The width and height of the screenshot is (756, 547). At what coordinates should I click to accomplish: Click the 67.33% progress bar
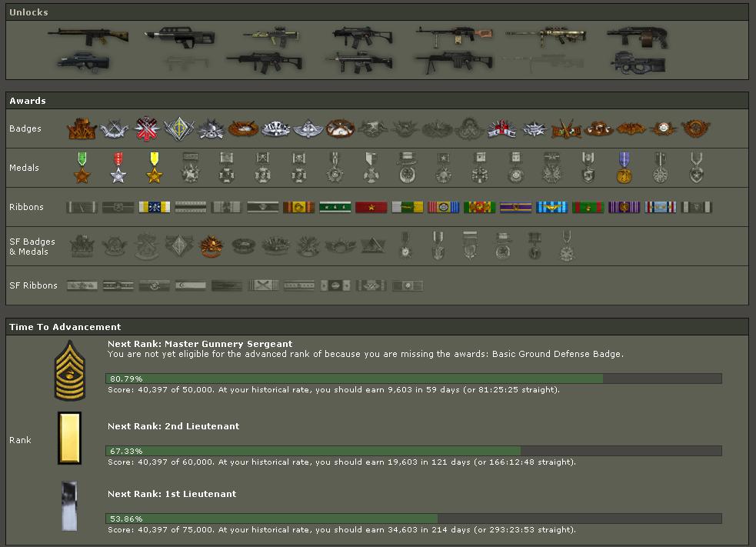click(414, 451)
